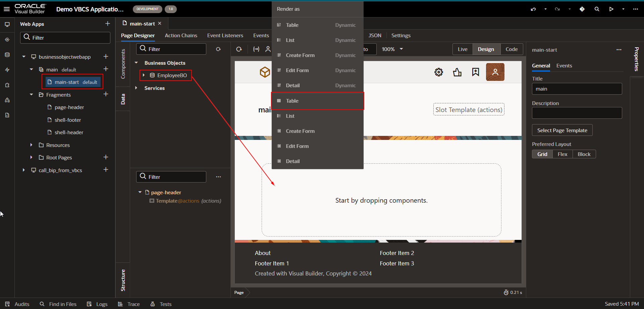Choose Dynamic Table in Render as
Viewport: 644px width, 309px height.
(318, 25)
